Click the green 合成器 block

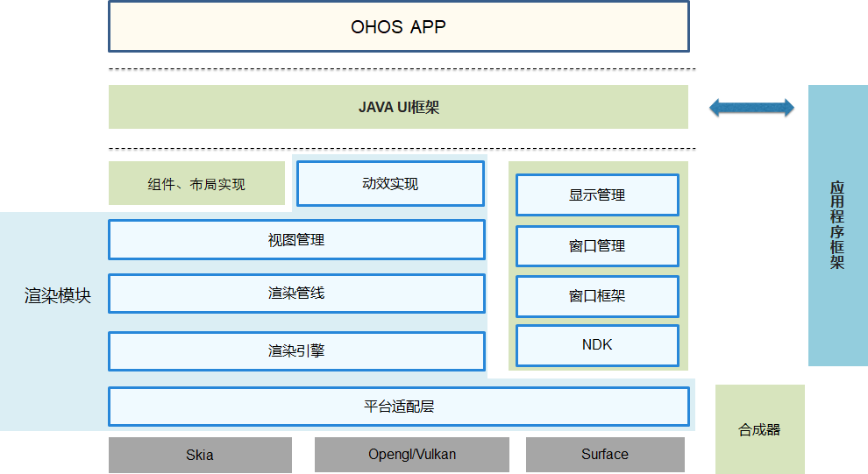click(759, 429)
